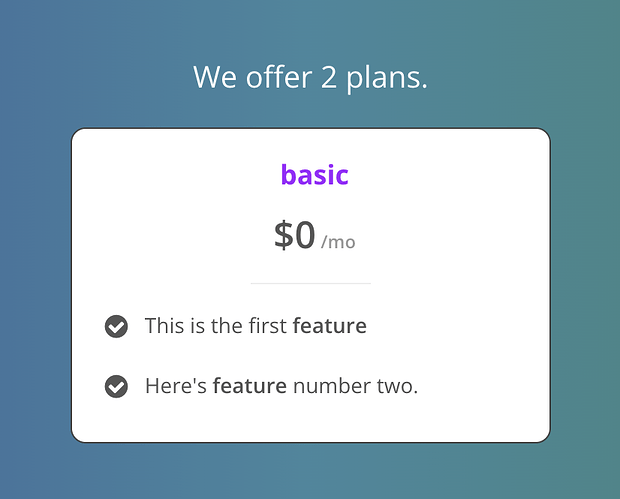Click the "We offer 2 plans." heading

pyautogui.click(x=310, y=77)
